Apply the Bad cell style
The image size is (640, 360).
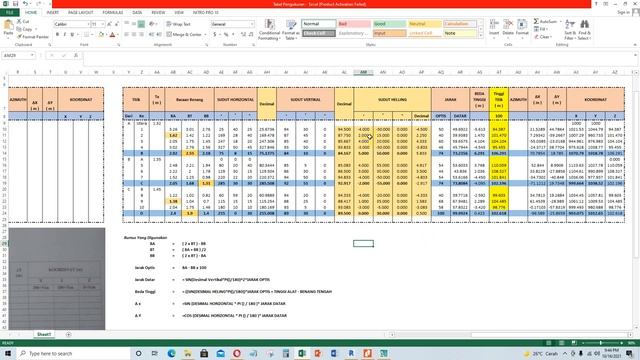[354, 24]
